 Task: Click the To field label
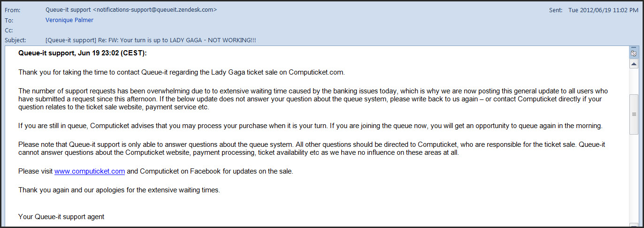pyautogui.click(x=9, y=20)
